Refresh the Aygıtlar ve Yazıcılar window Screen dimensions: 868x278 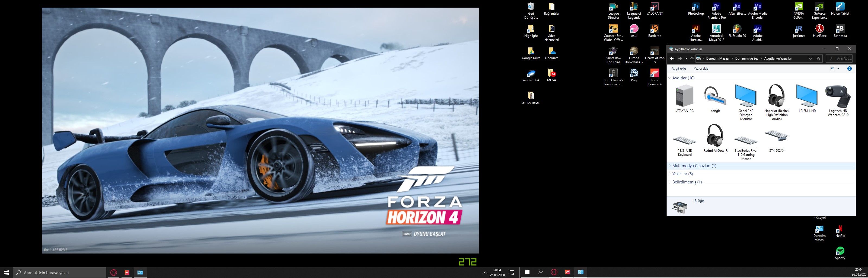818,59
